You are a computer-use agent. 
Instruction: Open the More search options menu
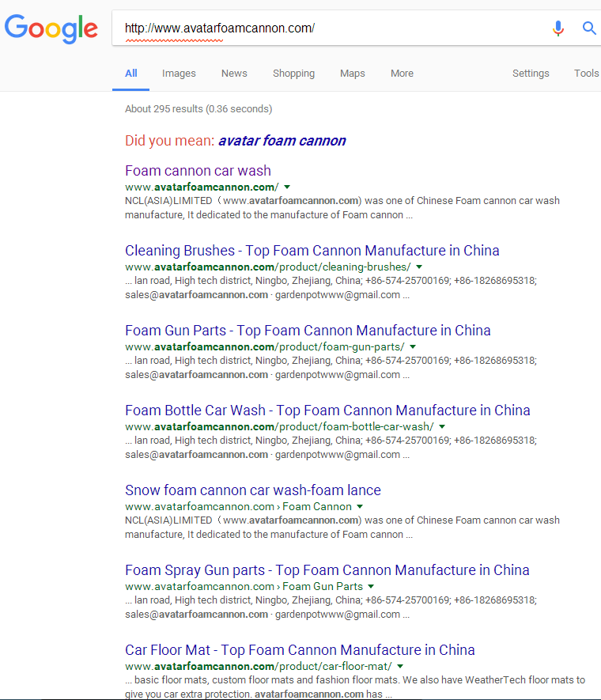click(x=402, y=74)
